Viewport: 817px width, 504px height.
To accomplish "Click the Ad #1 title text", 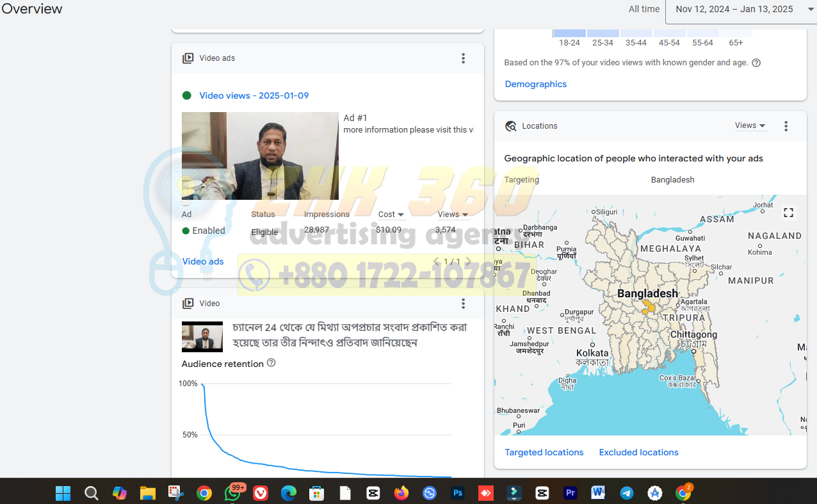I will 355,118.
